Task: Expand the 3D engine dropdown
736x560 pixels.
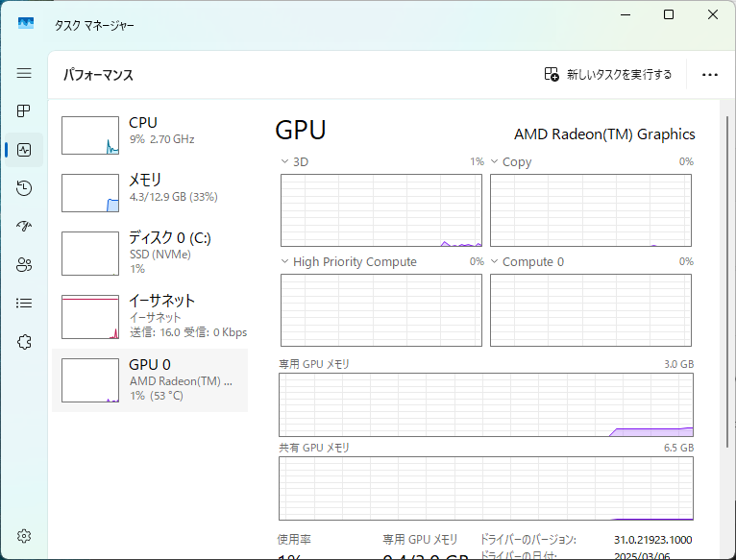Action: (x=285, y=161)
